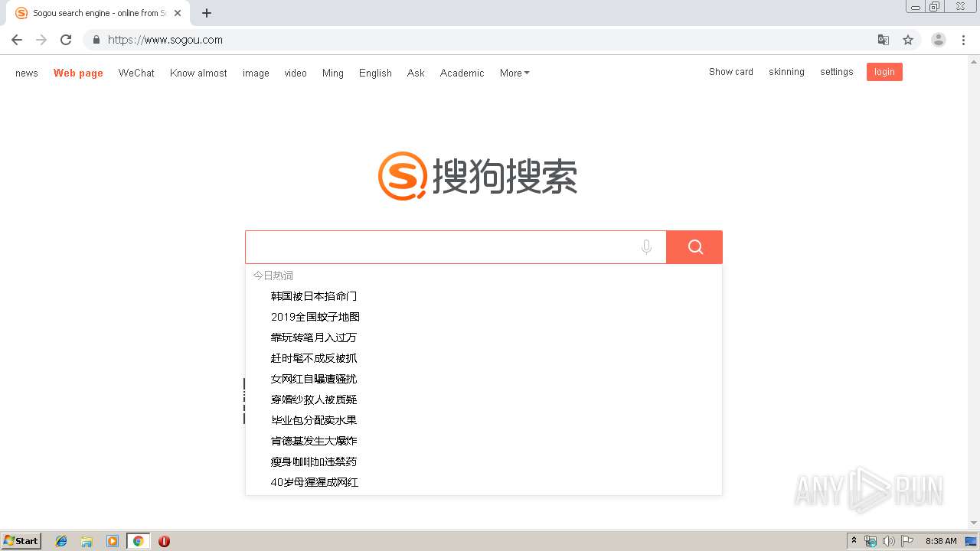The width and height of the screenshot is (980, 551).
Task: Click the Show card link
Action: click(x=731, y=72)
